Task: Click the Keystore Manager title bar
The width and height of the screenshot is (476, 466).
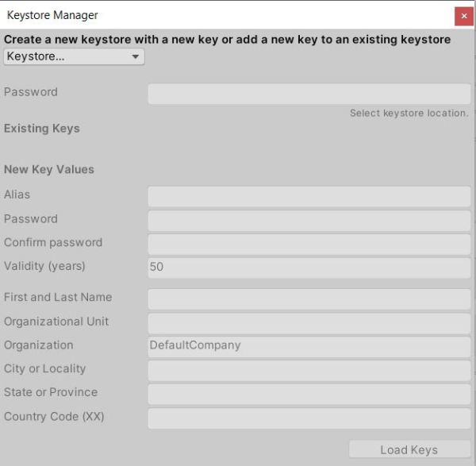Action: 222,15
